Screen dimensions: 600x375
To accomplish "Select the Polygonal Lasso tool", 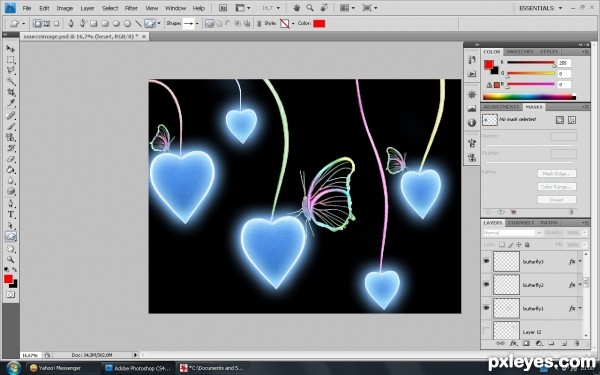I will coord(10,70).
